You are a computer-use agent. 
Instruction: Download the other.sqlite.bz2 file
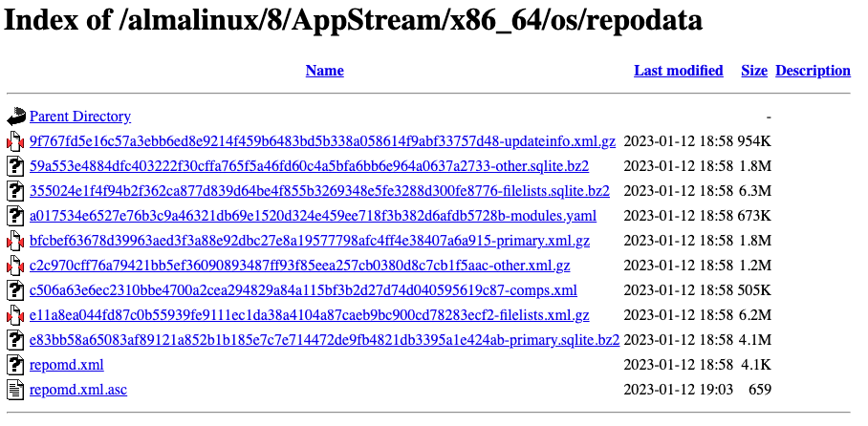click(309, 166)
